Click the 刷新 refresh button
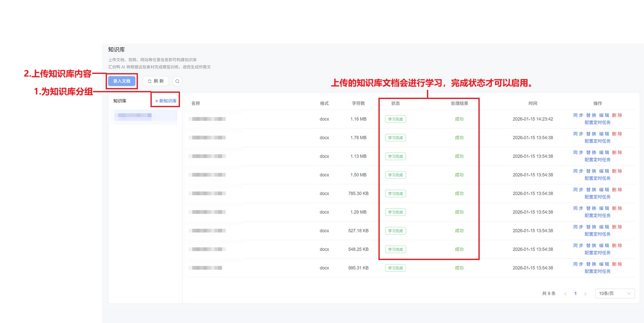This screenshot has width=644, height=323. pyautogui.click(x=156, y=81)
